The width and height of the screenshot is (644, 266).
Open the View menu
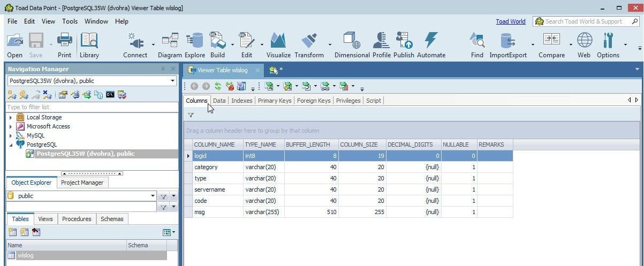coord(49,21)
